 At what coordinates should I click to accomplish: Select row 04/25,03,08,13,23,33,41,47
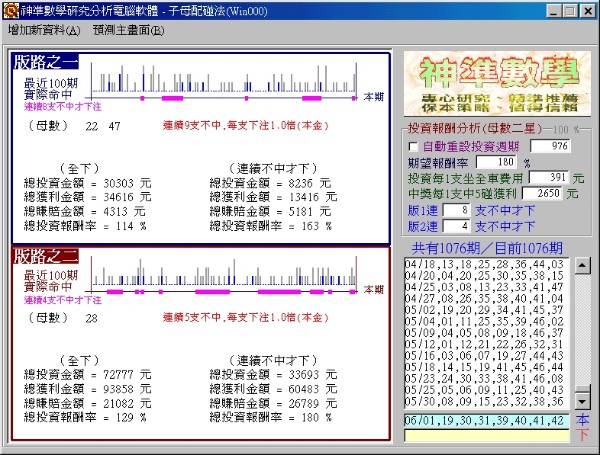pos(484,287)
